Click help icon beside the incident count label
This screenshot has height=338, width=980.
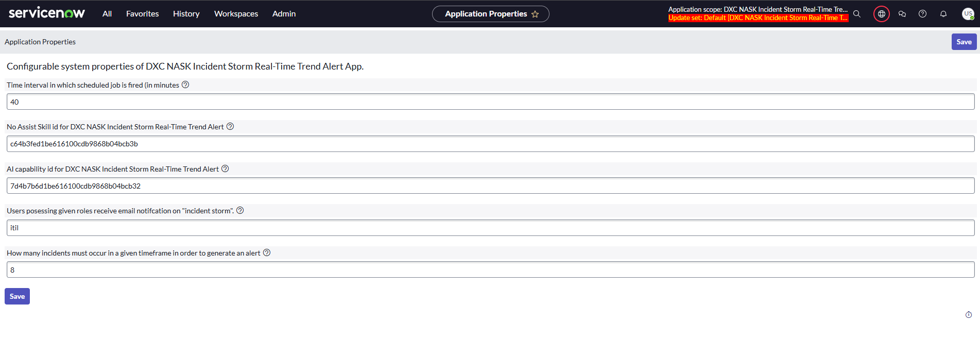click(267, 253)
